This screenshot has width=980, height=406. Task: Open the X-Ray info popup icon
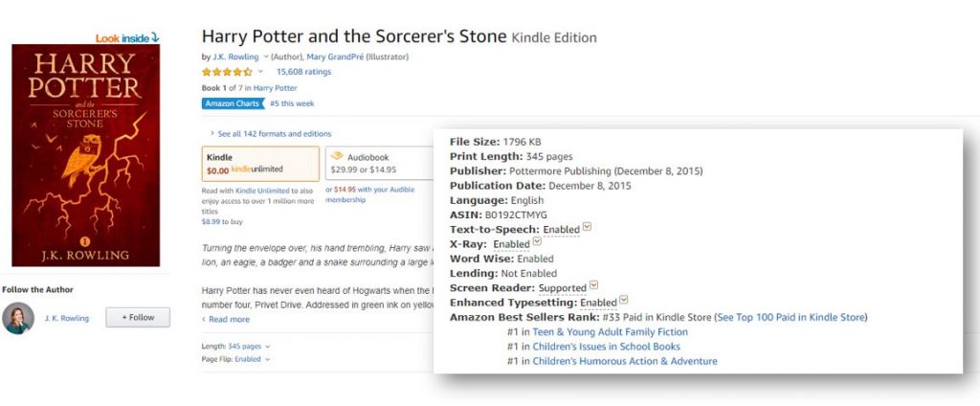pyautogui.click(x=537, y=242)
